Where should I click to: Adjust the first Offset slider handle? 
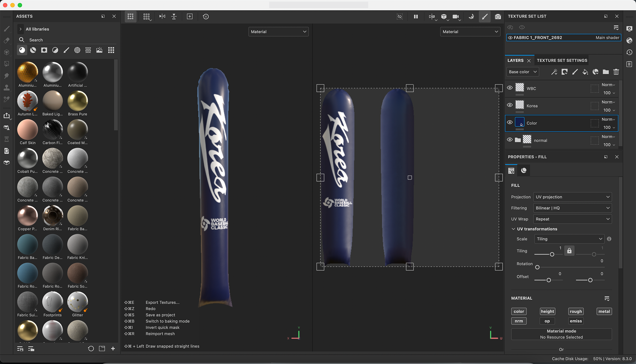click(549, 280)
